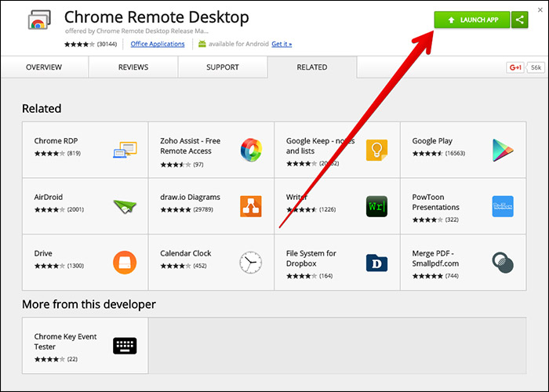The image size is (549, 392).
Task: Select the Drive orange circle icon
Action: click(124, 262)
